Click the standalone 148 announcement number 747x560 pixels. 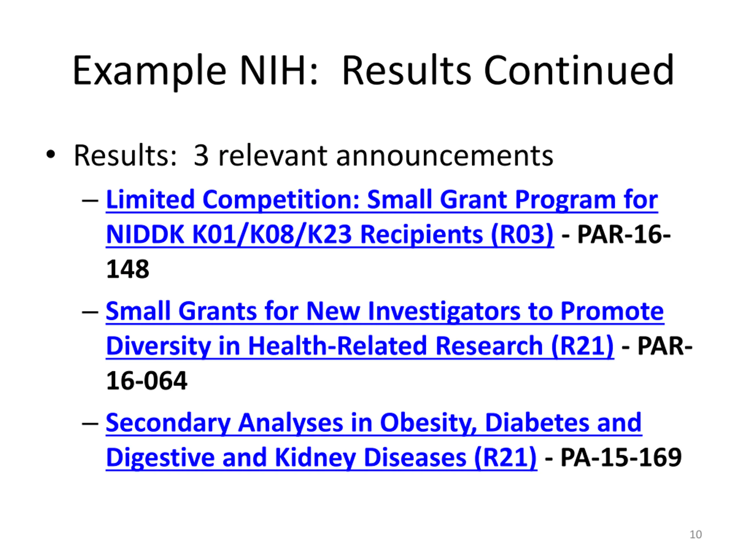click(x=127, y=269)
